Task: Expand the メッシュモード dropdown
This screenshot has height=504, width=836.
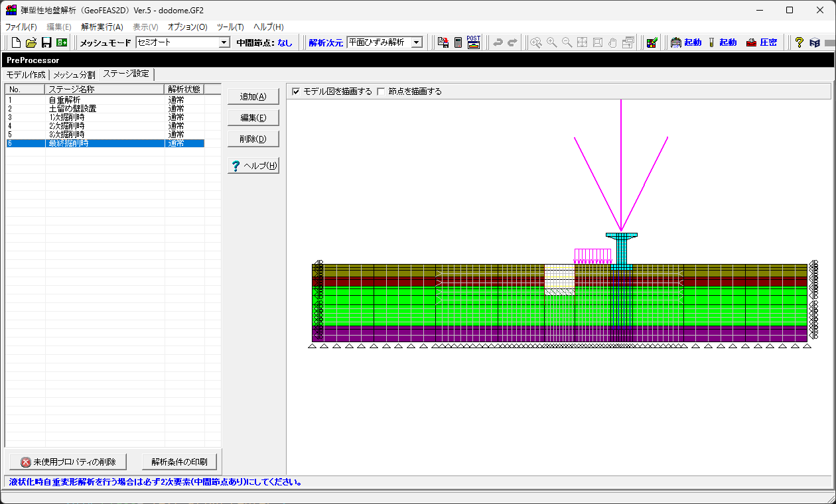Action: pyautogui.click(x=224, y=42)
